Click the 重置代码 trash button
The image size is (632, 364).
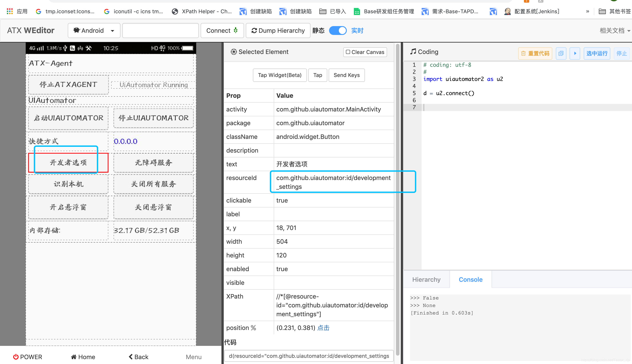[535, 53]
